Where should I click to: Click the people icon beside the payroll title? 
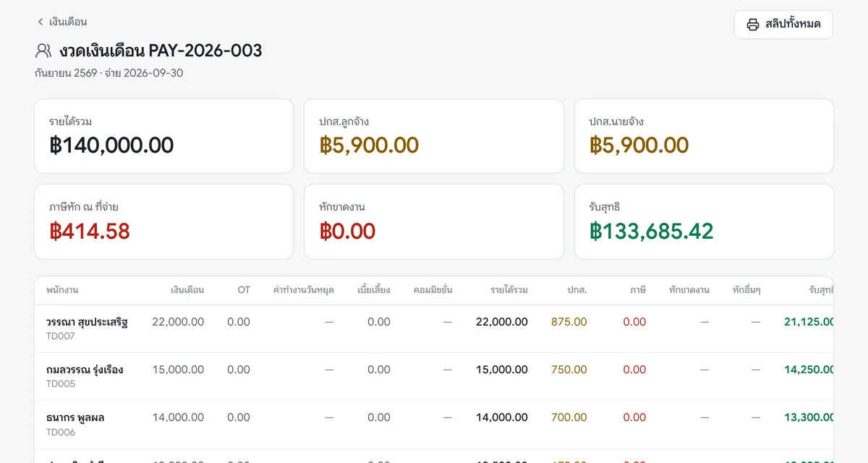click(43, 51)
